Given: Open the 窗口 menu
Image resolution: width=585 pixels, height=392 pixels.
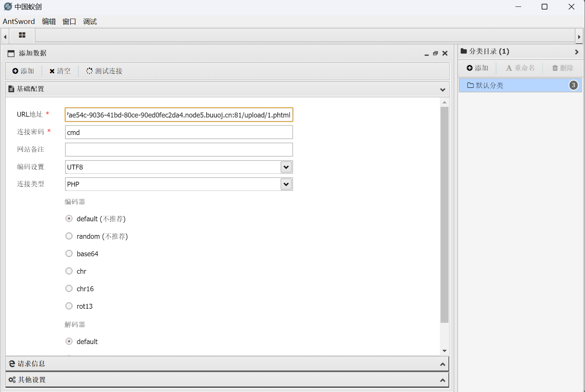Looking at the screenshot, I should [x=69, y=21].
